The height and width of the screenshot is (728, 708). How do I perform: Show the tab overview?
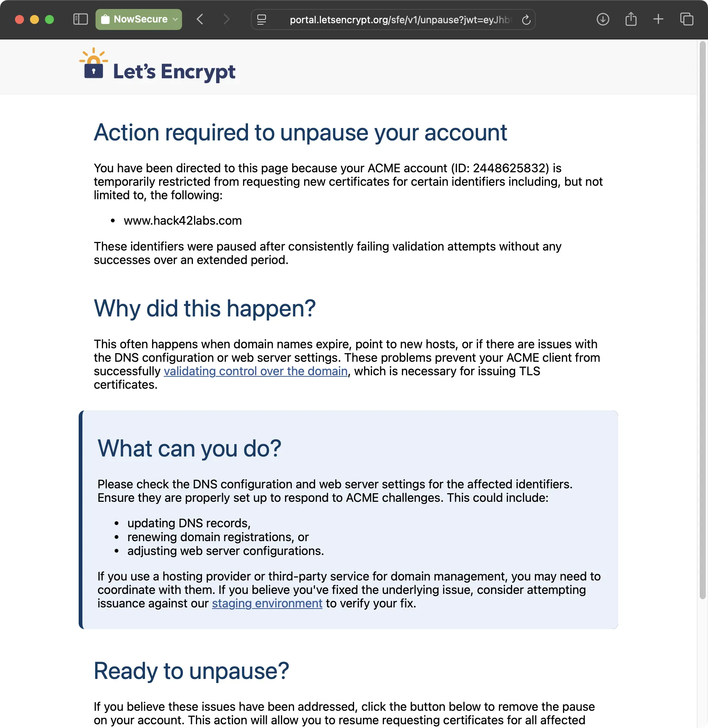tap(687, 19)
